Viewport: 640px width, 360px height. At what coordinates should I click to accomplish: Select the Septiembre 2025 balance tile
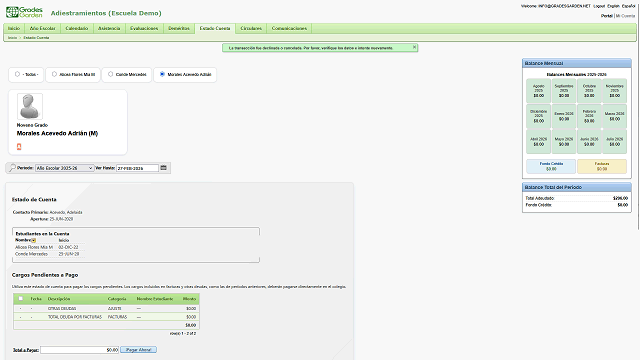564,91
